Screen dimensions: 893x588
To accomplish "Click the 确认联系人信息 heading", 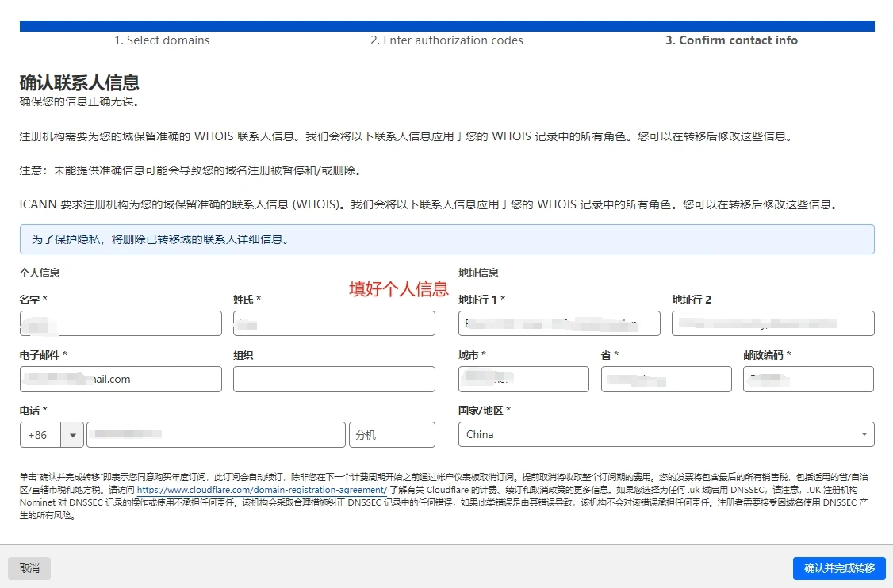I will pyautogui.click(x=79, y=83).
